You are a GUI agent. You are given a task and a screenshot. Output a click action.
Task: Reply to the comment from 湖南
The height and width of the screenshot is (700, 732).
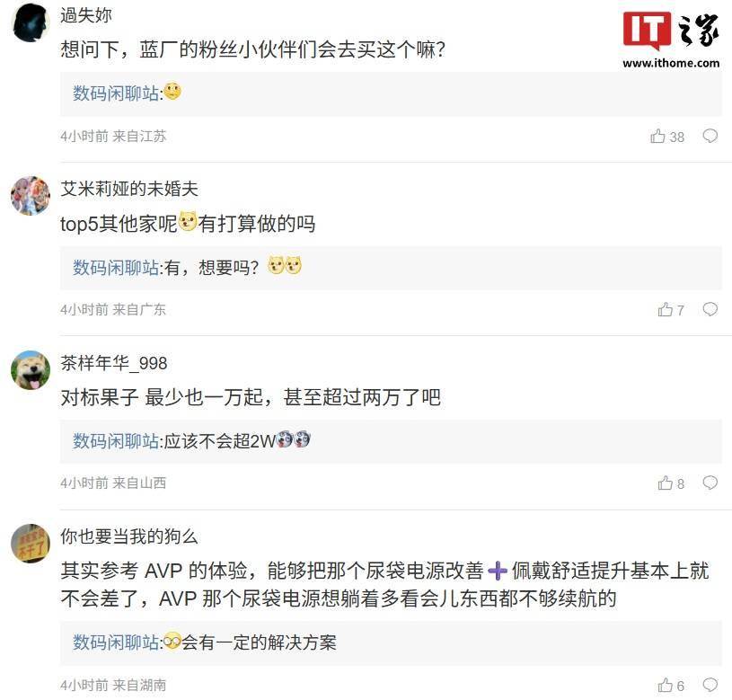point(710,685)
